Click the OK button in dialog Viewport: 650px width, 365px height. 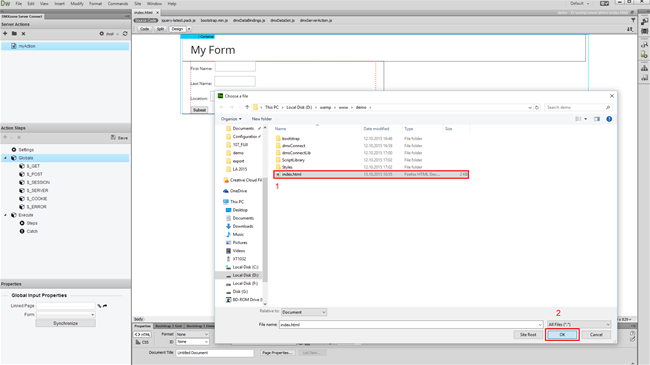pyautogui.click(x=562, y=335)
